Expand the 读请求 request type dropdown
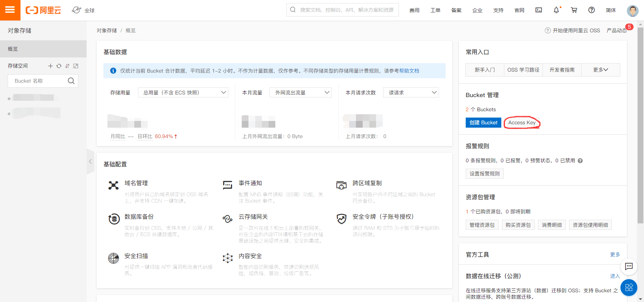The height and width of the screenshot is (302, 644). click(x=411, y=92)
